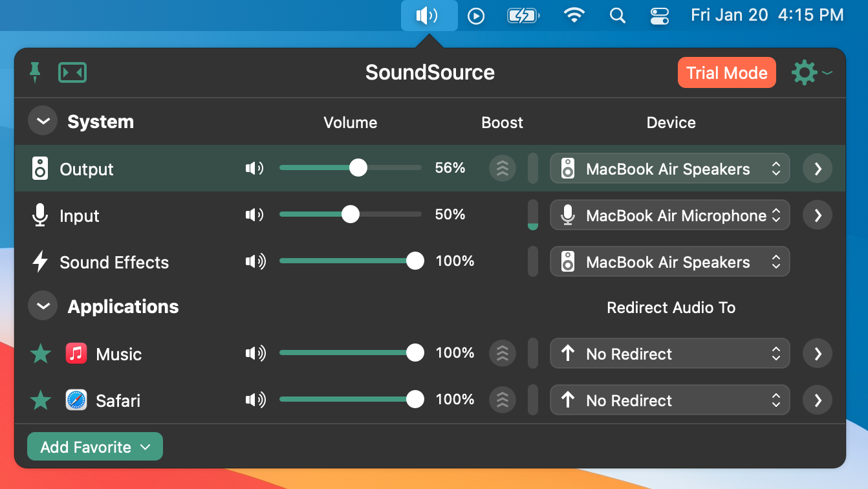Expand Music row details arrow

click(x=818, y=353)
